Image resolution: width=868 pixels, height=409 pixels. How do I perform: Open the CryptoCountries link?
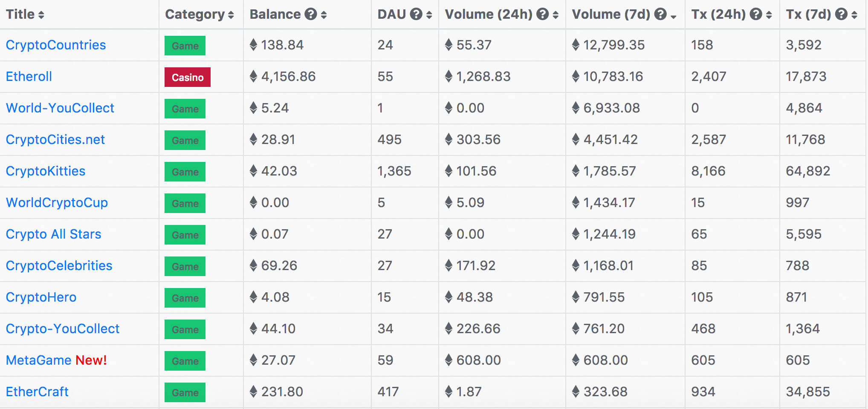56,45
